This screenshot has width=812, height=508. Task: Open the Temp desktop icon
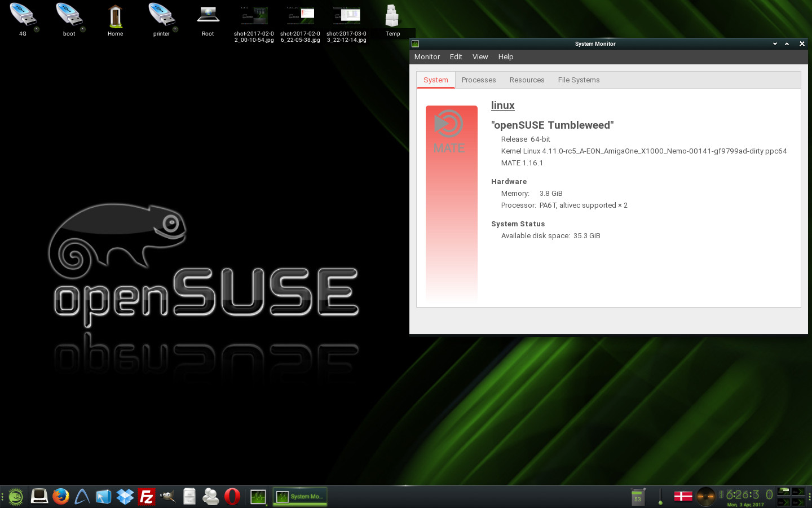(392, 20)
